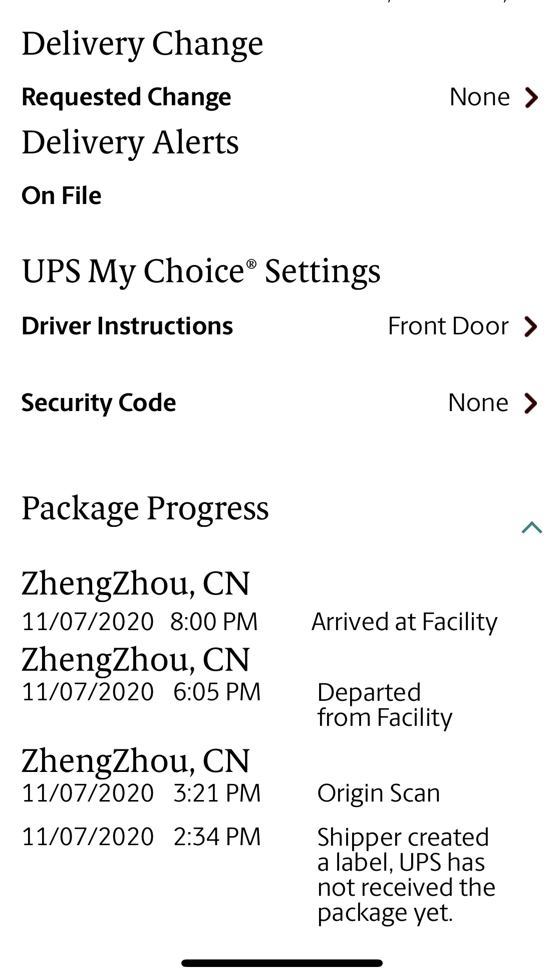Tap the chevron next to Requested Change
The height and width of the screenshot is (979, 560).
(531, 97)
